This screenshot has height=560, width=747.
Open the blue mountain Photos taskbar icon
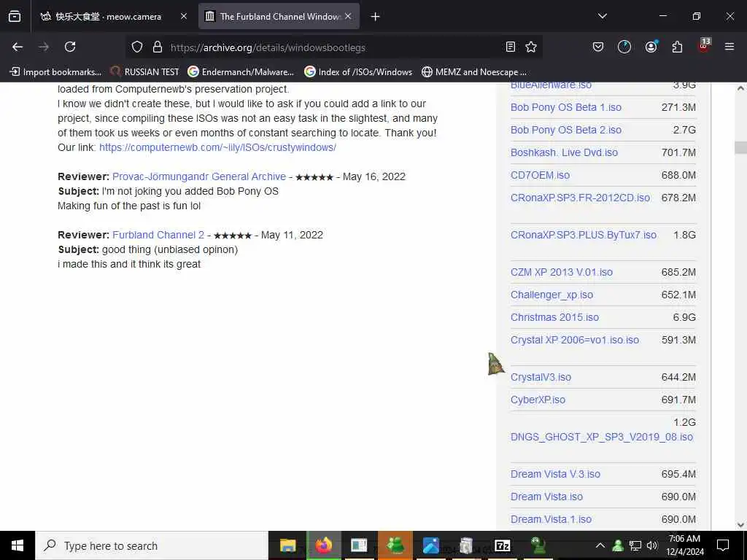click(430, 545)
